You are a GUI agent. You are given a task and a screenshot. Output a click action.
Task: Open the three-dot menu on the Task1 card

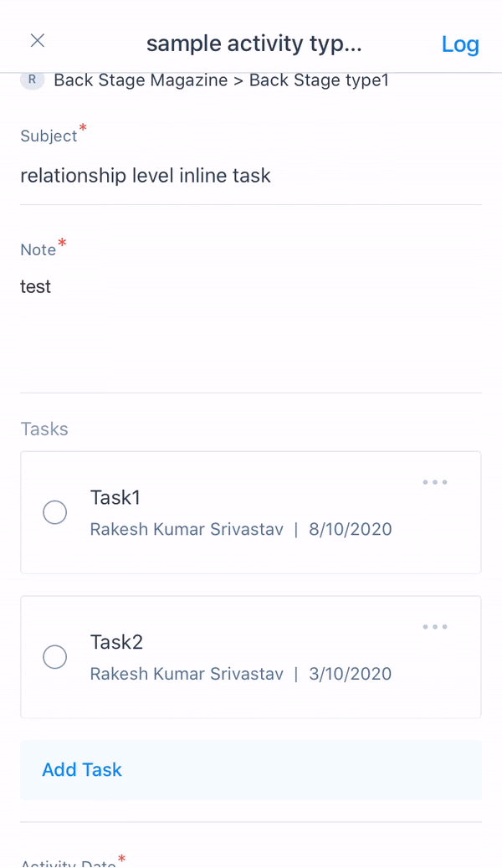[435, 482]
